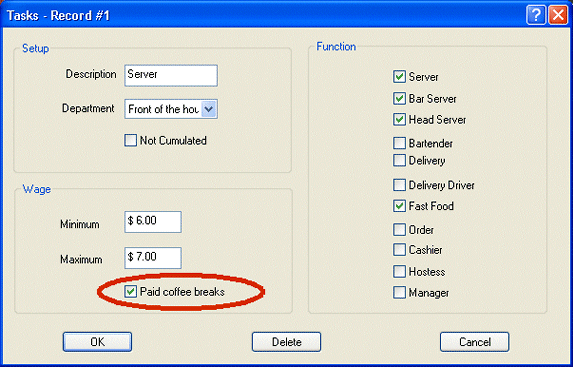Uncheck the Server function checkbox
Image resolution: width=573 pixels, height=367 pixels.
399,77
